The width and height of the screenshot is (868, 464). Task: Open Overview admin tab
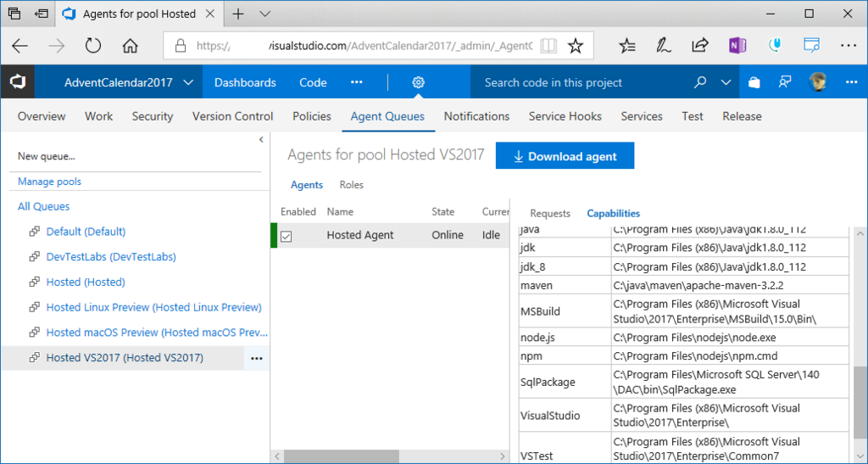(x=42, y=116)
